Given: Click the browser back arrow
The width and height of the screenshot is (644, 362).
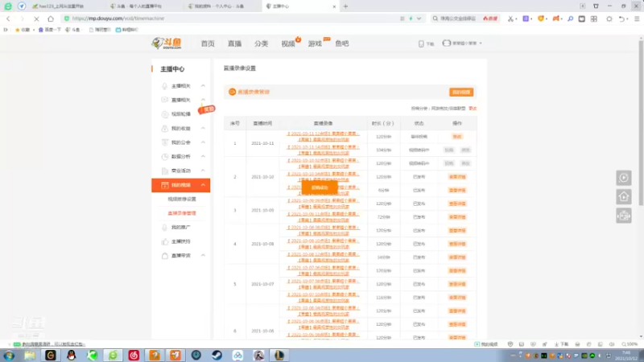Looking at the screenshot, I should pos(8,19).
